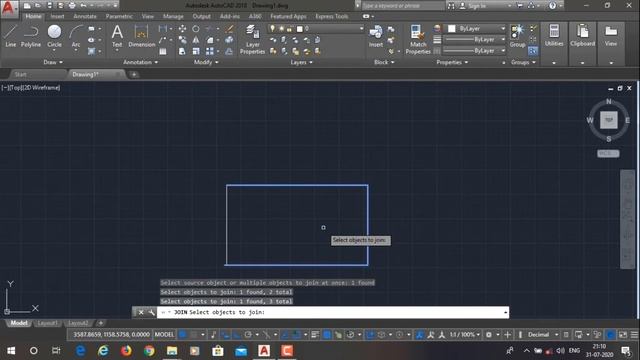Open the Utilities panel
The width and height of the screenshot is (640, 360).
tap(554, 35)
